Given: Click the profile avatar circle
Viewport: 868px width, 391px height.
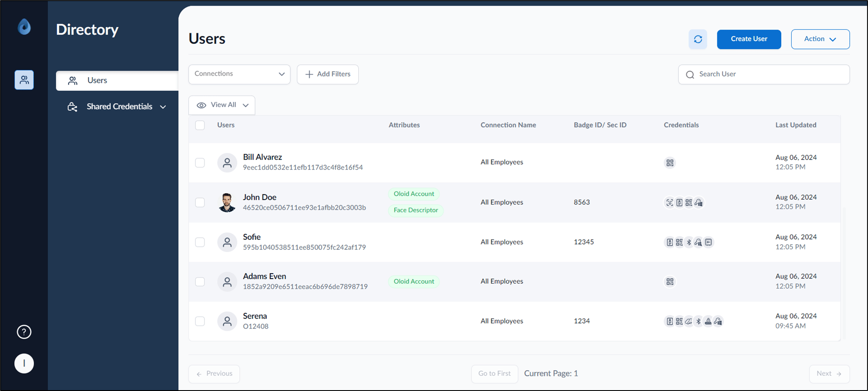Looking at the screenshot, I should tap(24, 363).
